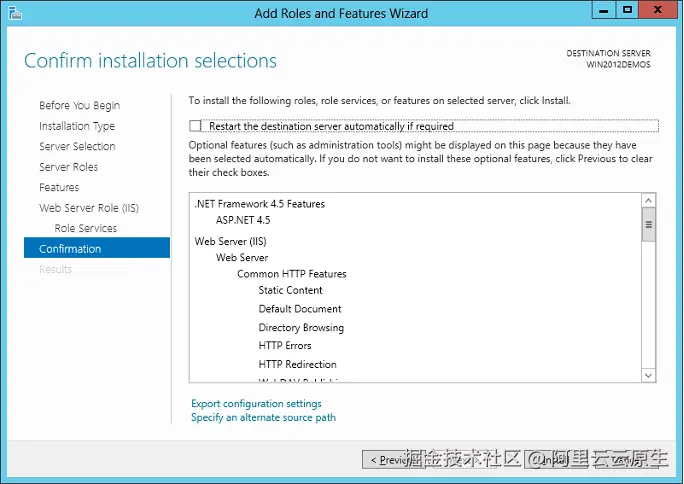Viewport: 684px width, 484px height.
Task: Switch to the Server Selection step
Action: pos(77,147)
